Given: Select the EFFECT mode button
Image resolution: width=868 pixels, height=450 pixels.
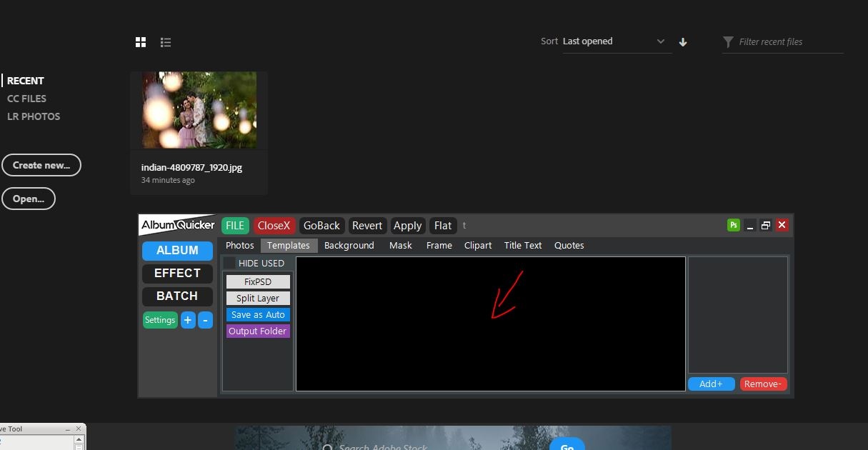Looking at the screenshot, I should (177, 273).
